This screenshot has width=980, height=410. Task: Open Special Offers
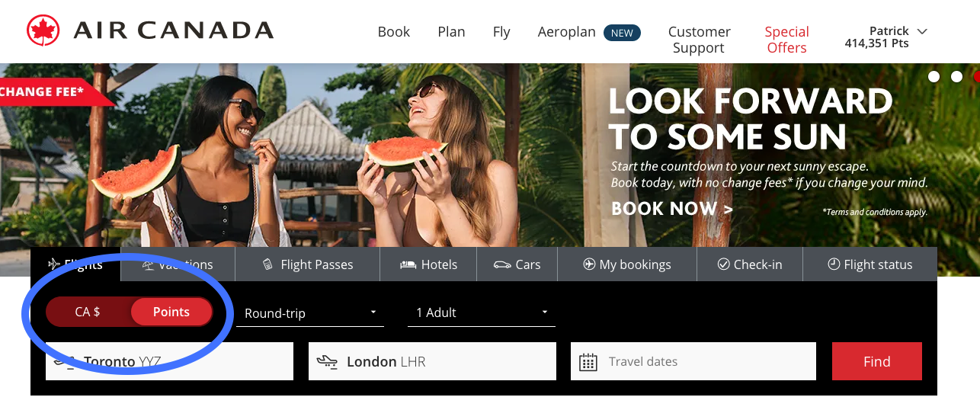click(x=786, y=40)
